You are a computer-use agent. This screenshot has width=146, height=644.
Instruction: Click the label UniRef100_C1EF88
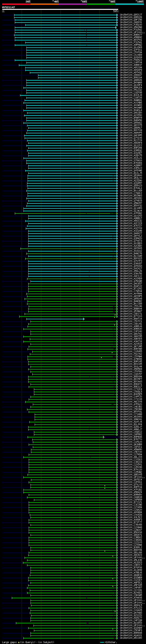pyautogui.click(x=131, y=93)
